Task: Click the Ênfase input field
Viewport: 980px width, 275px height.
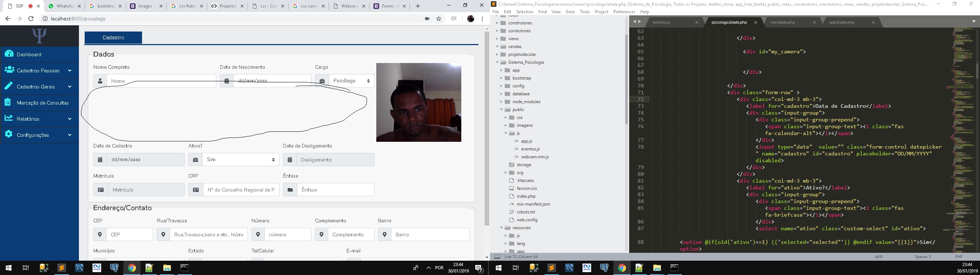Action: pyautogui.click(x=335, y=189)
